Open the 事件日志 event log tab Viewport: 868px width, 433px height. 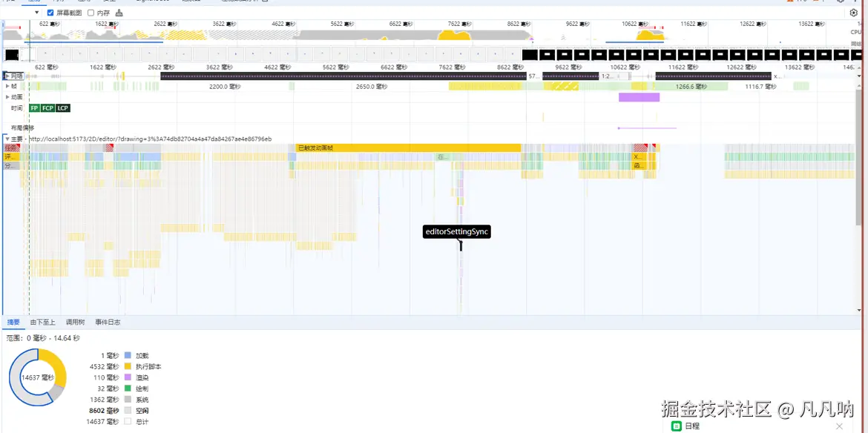pos(108,323)
